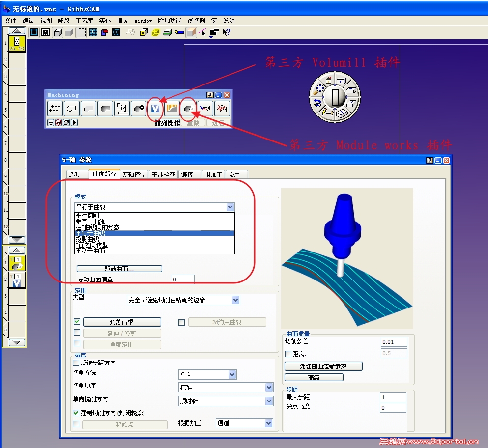Choose 平行切削 from the mode list
Screen dimensions: 488x448
click(x=154, y=215)
